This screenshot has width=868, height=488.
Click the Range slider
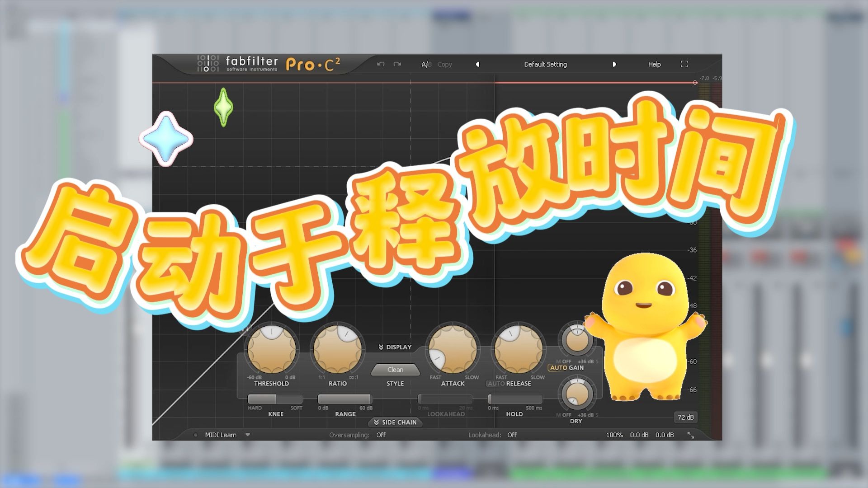click(345, 399)
